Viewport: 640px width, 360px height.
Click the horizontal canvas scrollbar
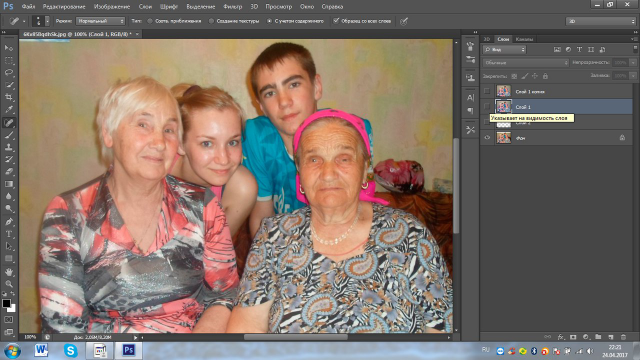tap(296, 337)
